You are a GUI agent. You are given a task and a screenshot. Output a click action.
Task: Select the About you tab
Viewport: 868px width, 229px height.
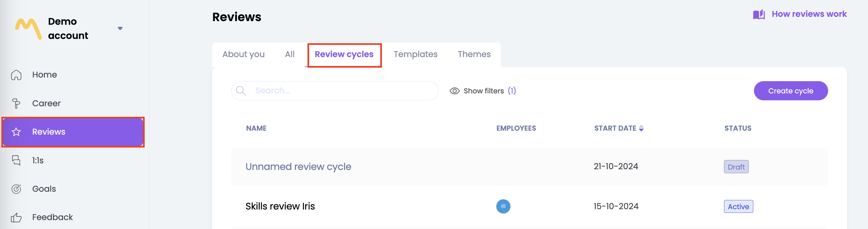(243, 54)
